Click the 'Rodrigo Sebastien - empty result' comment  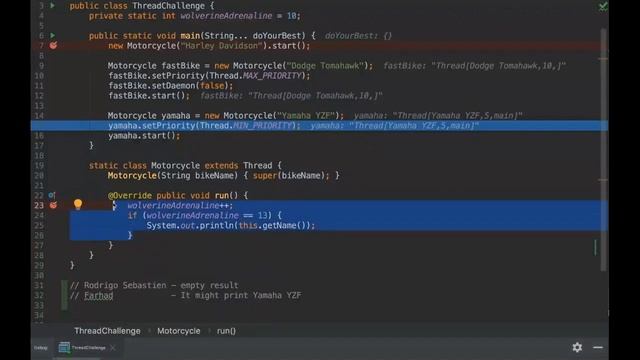pyautogui.click(x=154, y=285)
